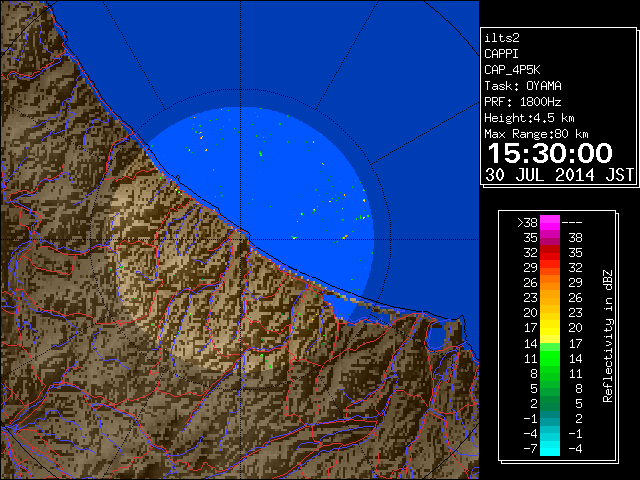Image resolution: width=640 pixels, height=480 pixels.
Task: Click the radar origin where range lines cross
Action: tap(240, 239)
